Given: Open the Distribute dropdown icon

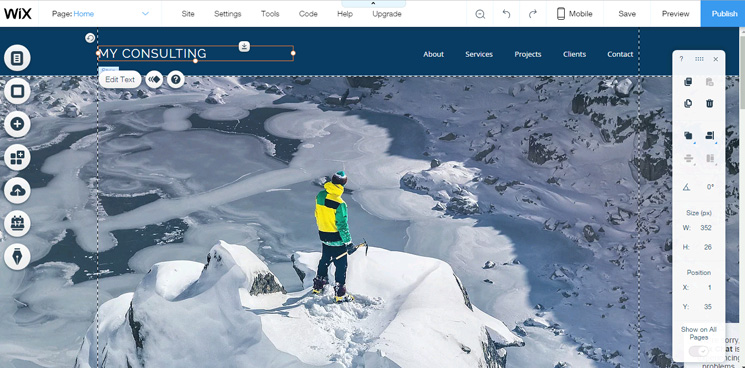Looking at the screenshot, I should pyautogui.click(x=688, y=159).
